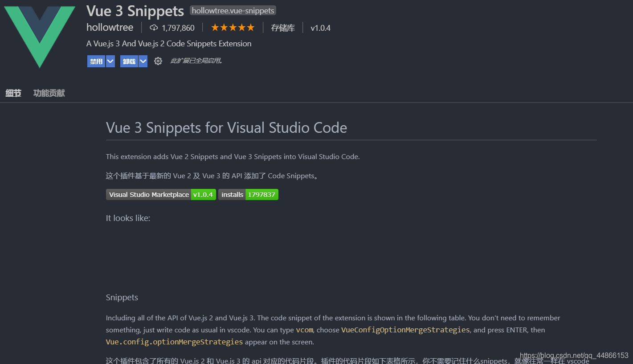Click the 'It looks like:' text

128,218
